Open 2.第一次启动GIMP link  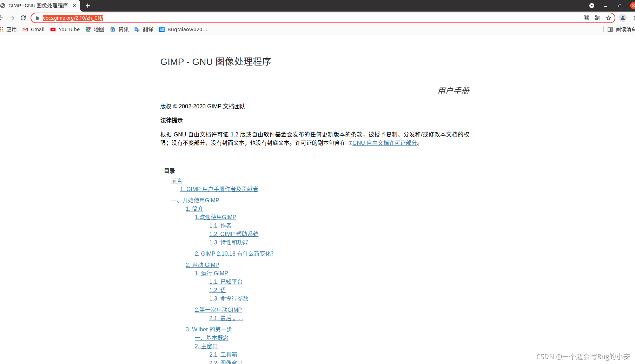[218, 310]
